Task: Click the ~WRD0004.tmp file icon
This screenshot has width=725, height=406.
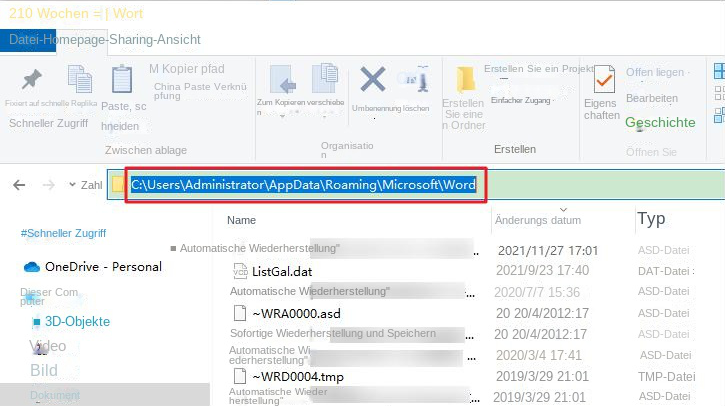Action: coord(240,376)
